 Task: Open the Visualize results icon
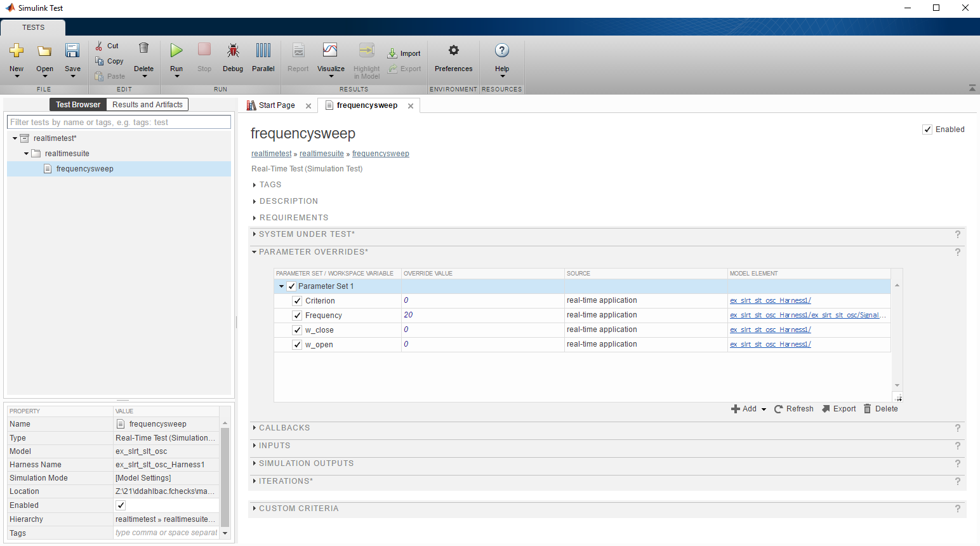330,51
